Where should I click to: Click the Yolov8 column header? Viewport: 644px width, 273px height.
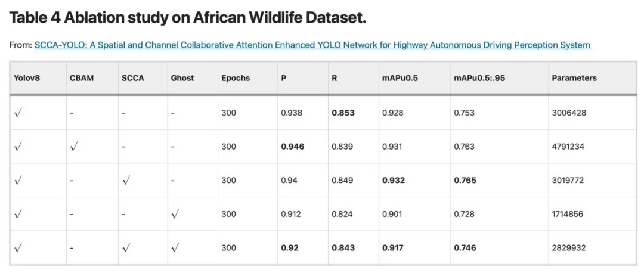[27, 78]
